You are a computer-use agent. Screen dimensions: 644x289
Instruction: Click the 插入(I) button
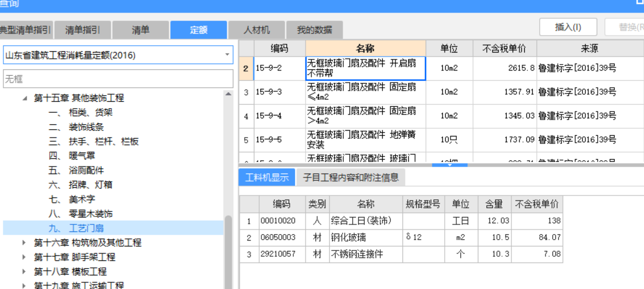[568, 27]
